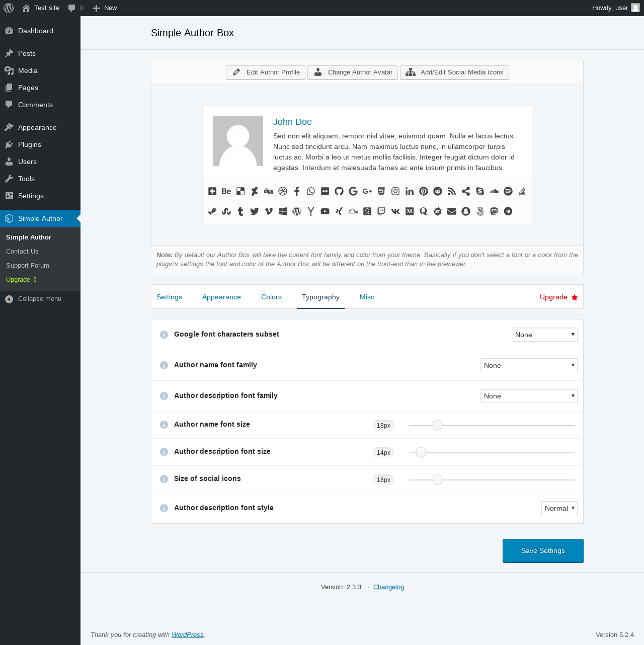The height and width of the screenshot is (645, 644).
Task: Click the Twitch social icon
Action: (x=381, y=211)
